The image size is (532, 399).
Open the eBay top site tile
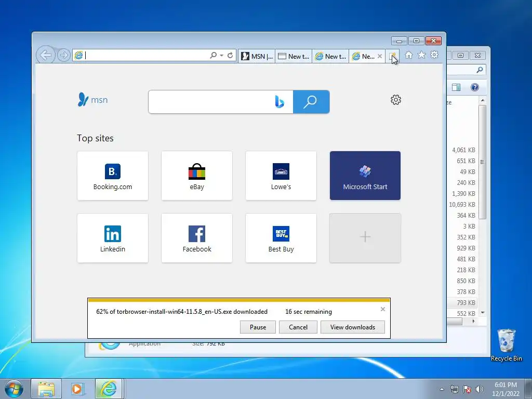pos(197,176)
